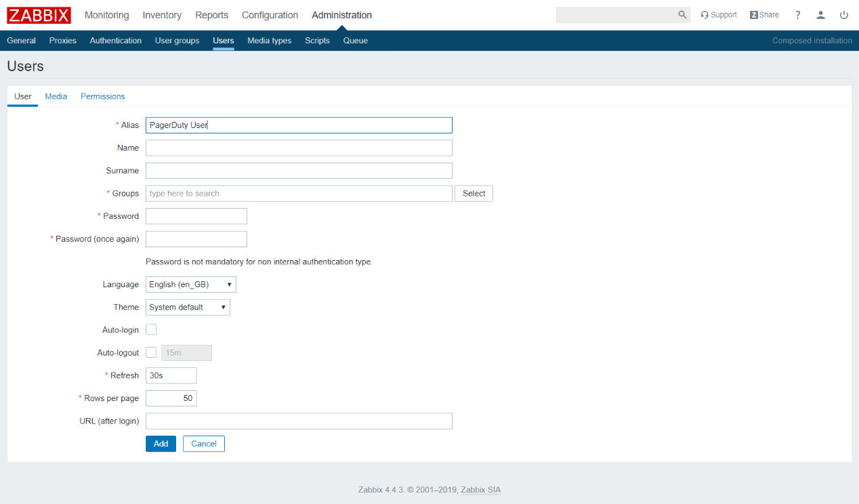
Task: Click the Zabbix logo
Action: [39, 15]
